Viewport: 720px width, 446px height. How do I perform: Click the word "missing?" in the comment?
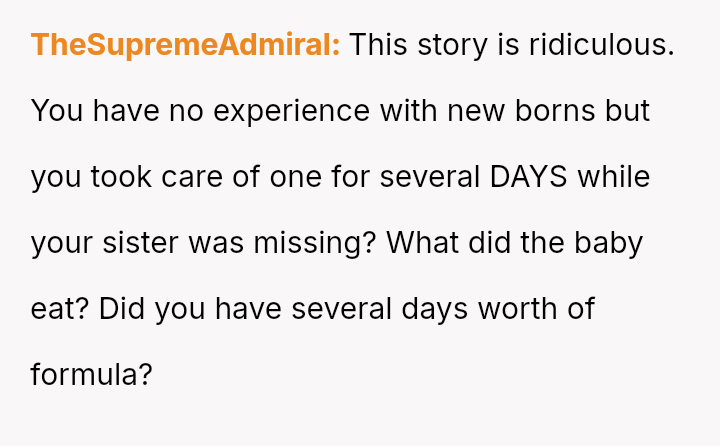(x=311, y=243)
